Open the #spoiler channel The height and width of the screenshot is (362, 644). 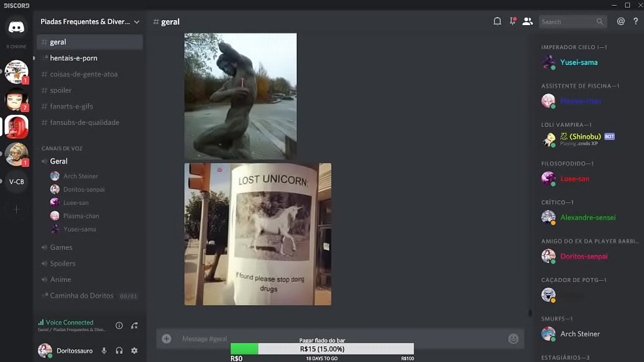[x=60, y=90]
